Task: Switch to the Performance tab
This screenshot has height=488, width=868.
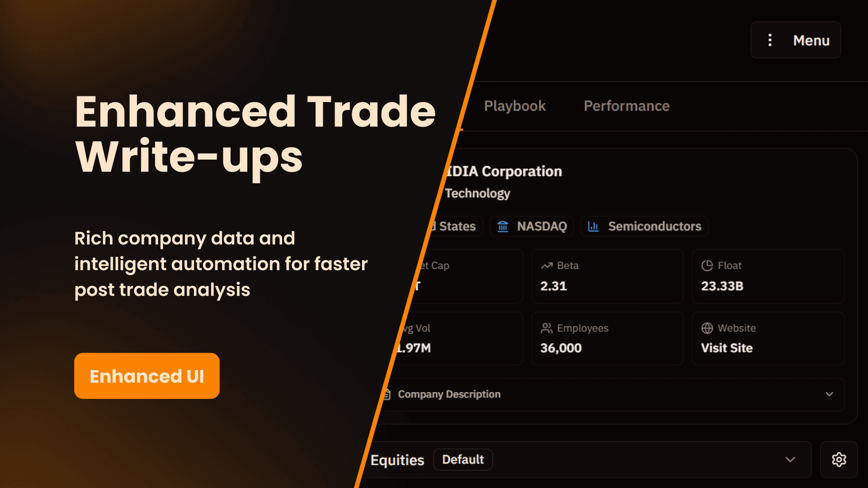Action: point(626,106)
